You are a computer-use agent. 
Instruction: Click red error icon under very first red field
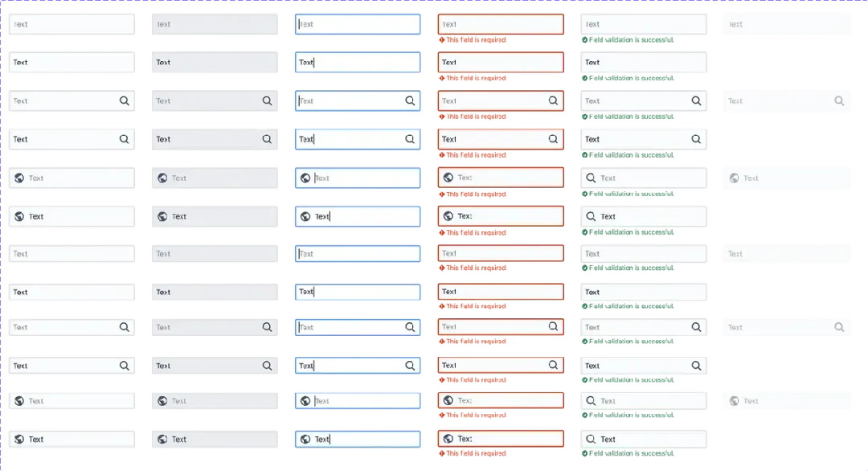point(442,40)
